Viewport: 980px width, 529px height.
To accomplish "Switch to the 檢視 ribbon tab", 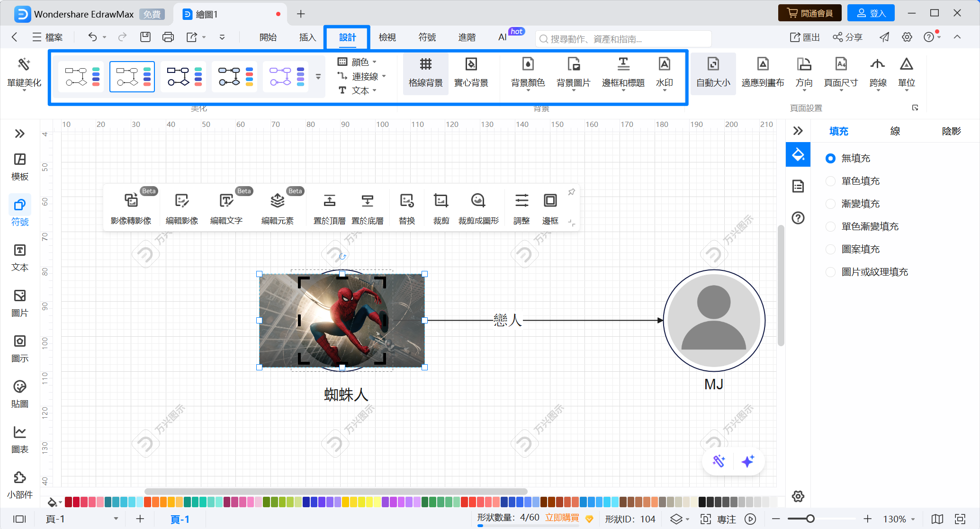I will point(387,37).
